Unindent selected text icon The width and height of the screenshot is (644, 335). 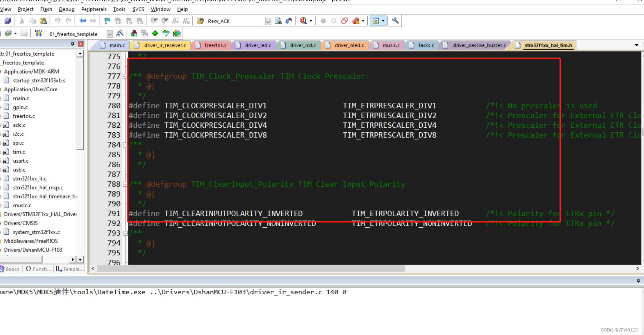coord(165,21)
